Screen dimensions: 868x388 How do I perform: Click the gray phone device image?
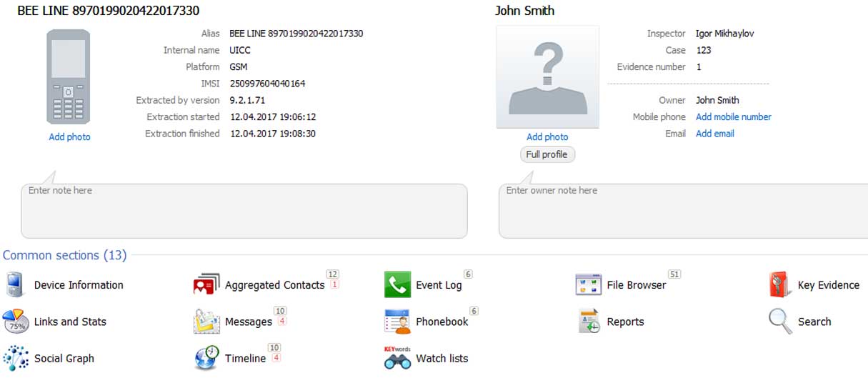[x=68, y=78]
